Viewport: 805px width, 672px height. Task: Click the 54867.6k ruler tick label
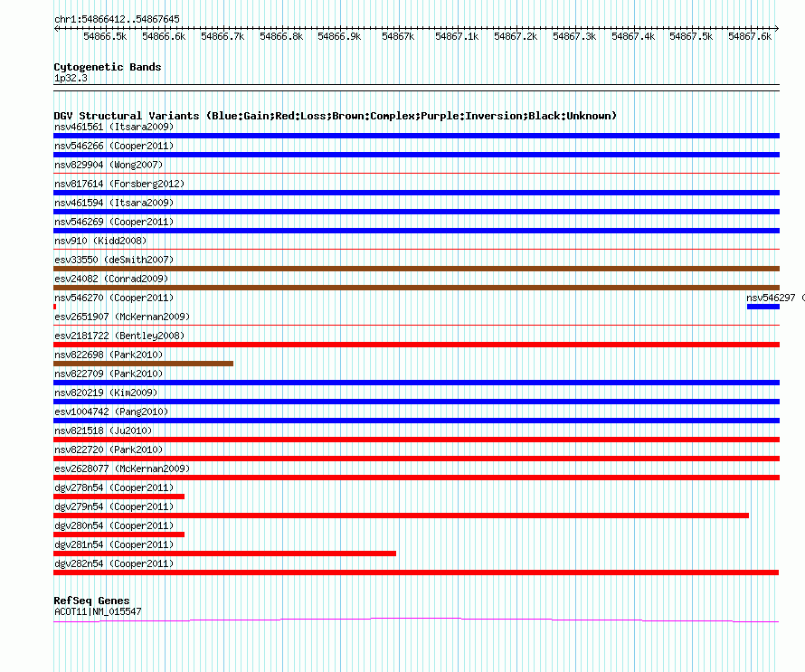coord(750,36)
